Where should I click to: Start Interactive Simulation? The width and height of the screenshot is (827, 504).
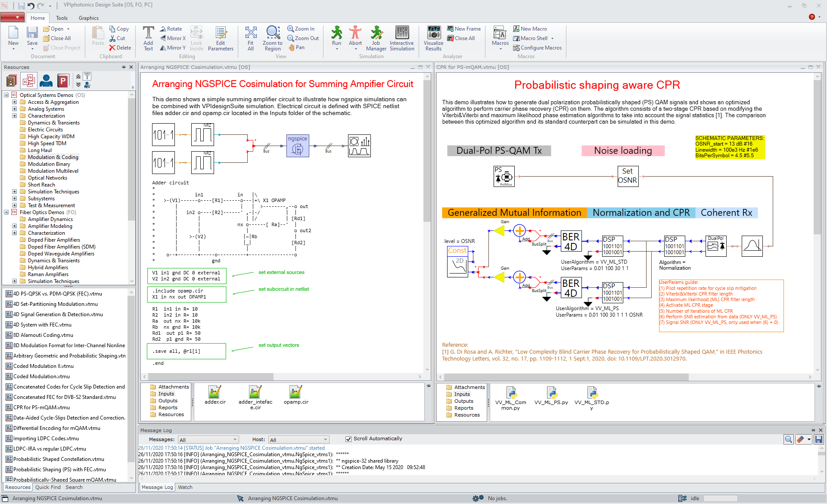pyautogui.click(x=402, y=38)
